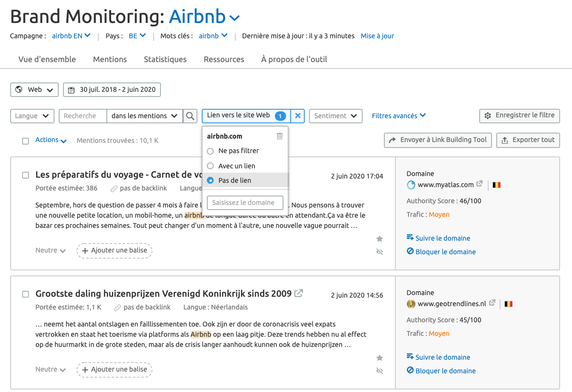Click the Saisissez le domaine input field
572x392 pixels.
(x=245, y=203)
